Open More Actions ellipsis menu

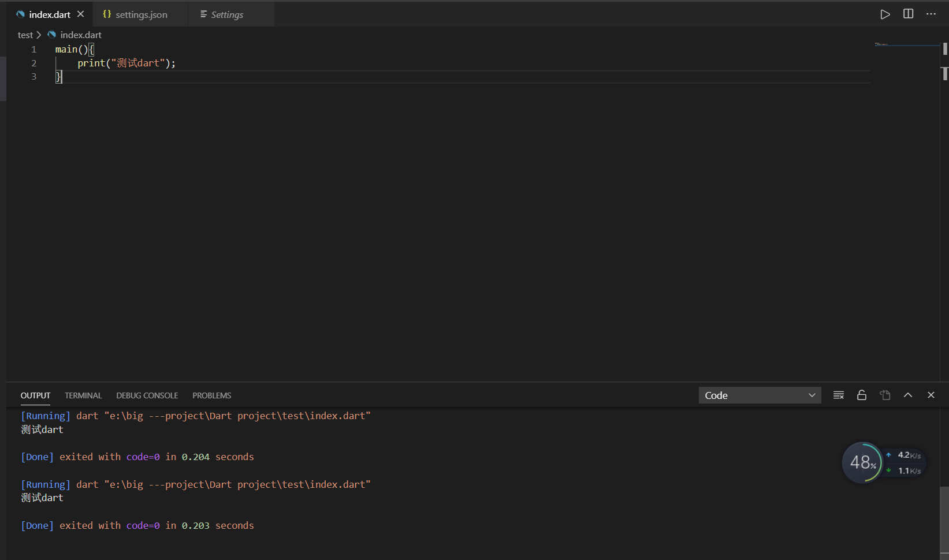[931, 14]
